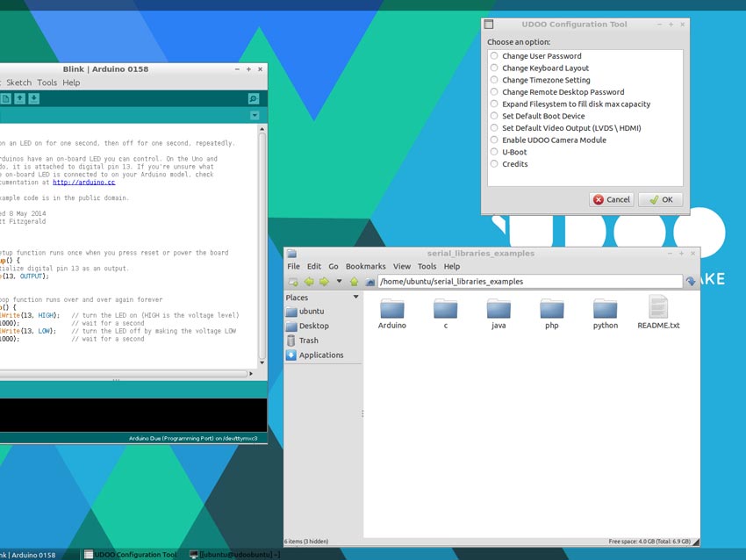Click the Home folder icon in file manager toolbar

[x=369, y=282]
